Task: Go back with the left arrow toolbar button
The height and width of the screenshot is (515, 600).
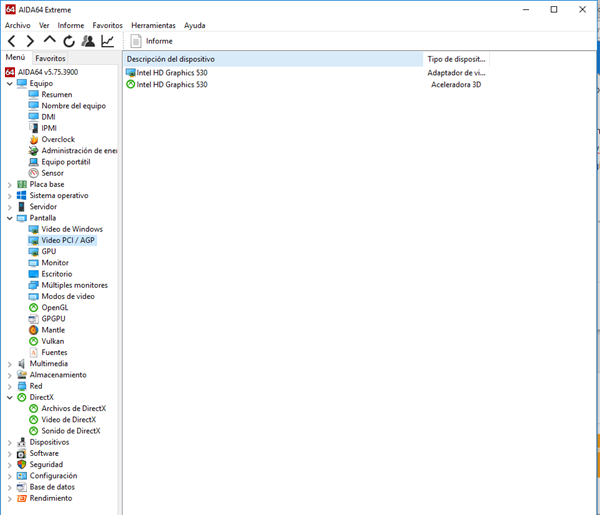Action: click(11, 41)
